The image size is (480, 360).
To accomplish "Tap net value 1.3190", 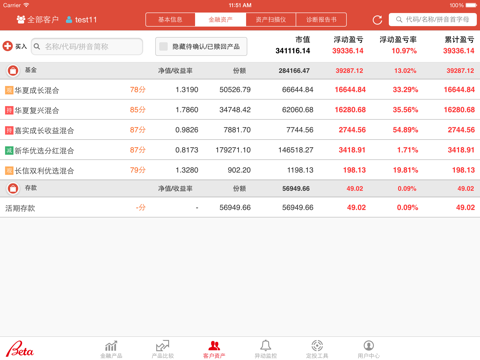I will 187,90.
